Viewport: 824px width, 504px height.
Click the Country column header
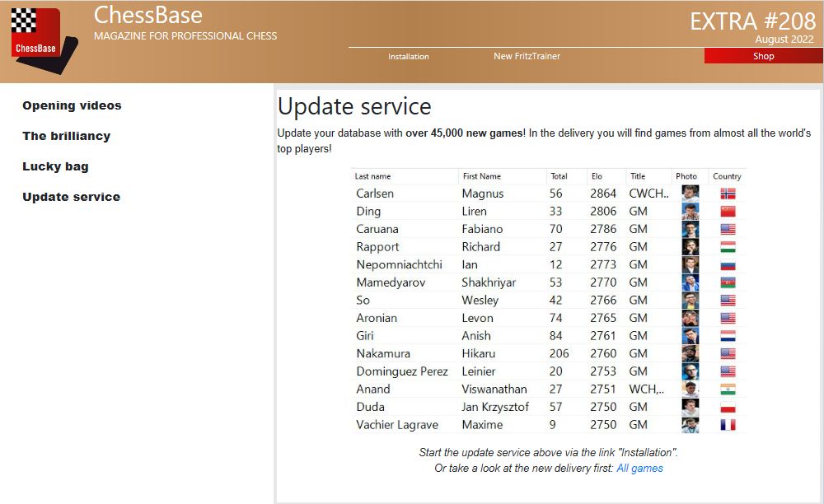[727, 176]
